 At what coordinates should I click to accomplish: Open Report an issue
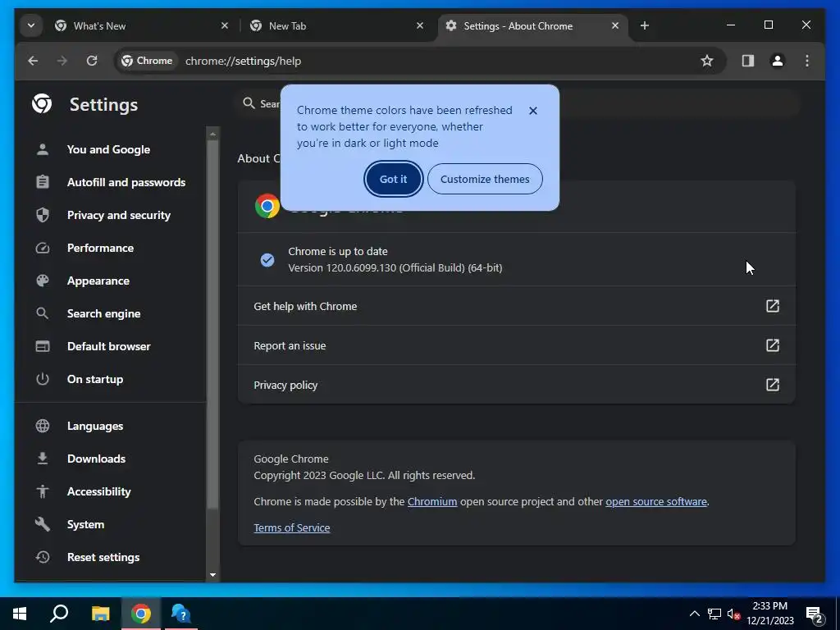point(517,345)
